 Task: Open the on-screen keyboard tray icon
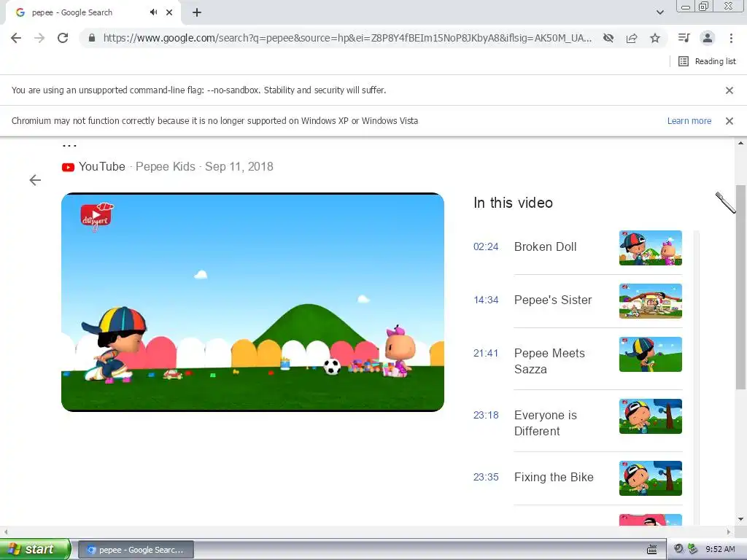click(x=652, y=550)
